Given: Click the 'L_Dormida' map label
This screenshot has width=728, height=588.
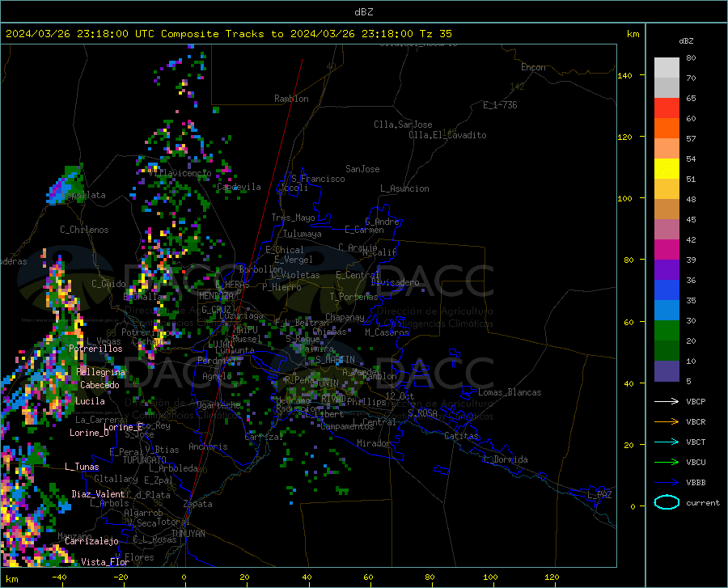Looking at the screenshot, I should click(x=506, y=459).
